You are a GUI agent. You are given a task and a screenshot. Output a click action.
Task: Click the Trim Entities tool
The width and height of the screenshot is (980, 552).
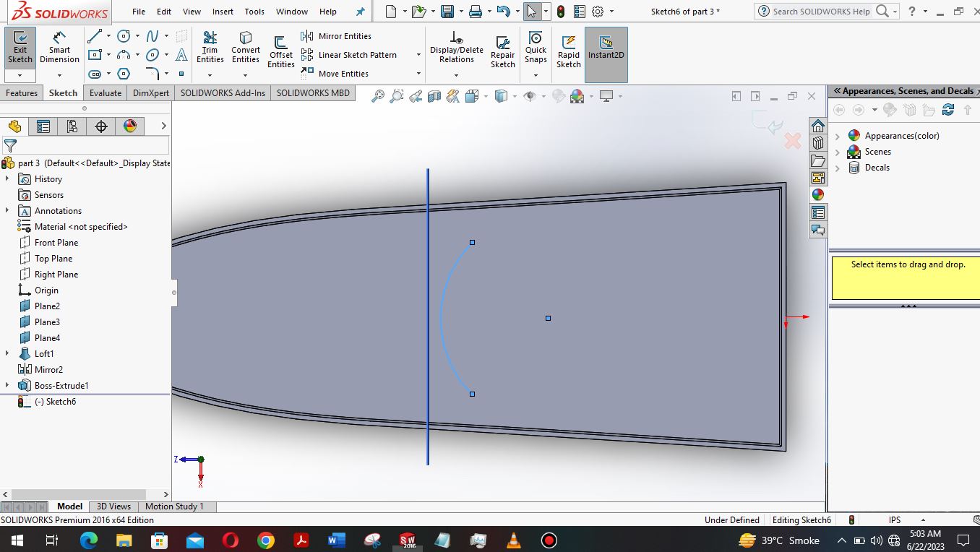click(x=210, y=48)
